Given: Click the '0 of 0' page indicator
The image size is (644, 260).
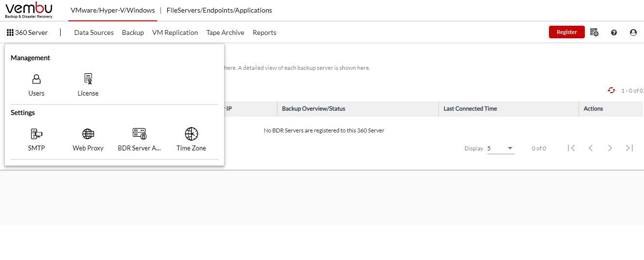Looking at the screenshot, I should [x=539, y=148].
